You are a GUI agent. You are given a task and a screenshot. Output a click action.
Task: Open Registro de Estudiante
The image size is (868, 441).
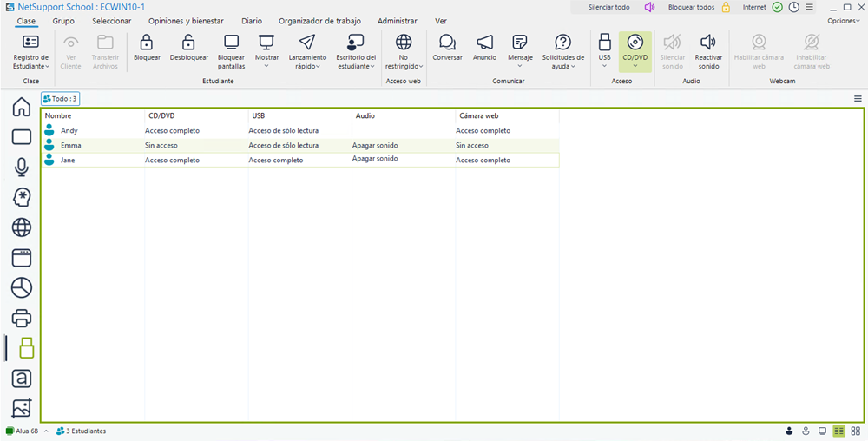pyautogui.click(x=30, y=52)
